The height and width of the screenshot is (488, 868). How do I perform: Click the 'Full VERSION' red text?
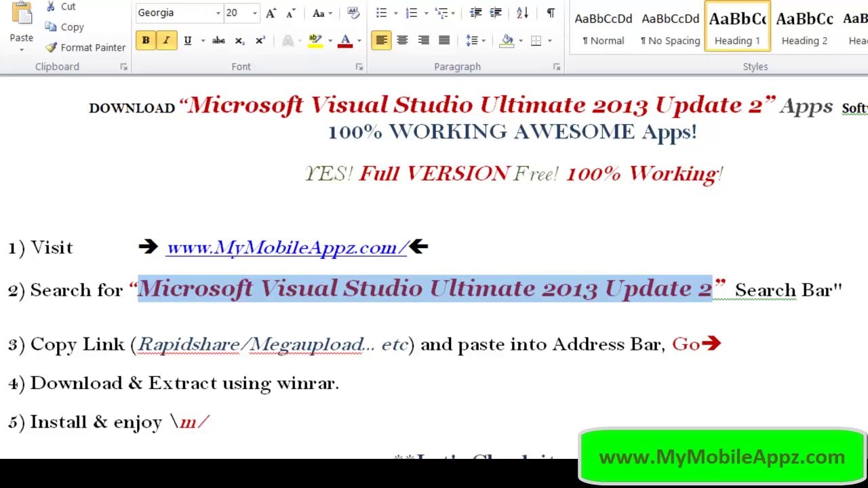click(x=434, y=174)
